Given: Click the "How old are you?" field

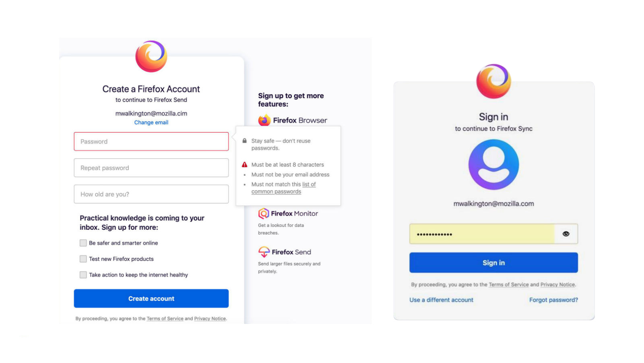Looking at the screenshot, I should click(x=151, y=194).
